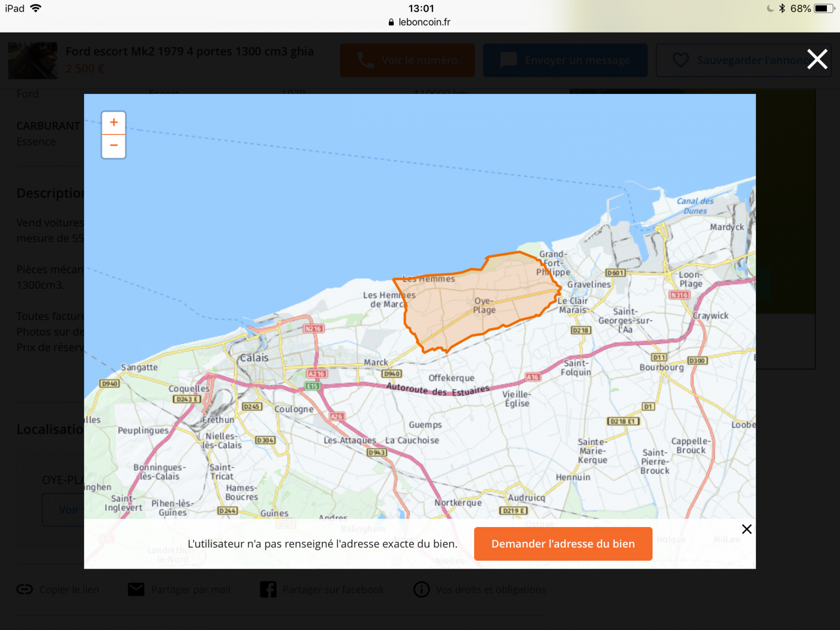Click the Craywick label on the map
This screenshot has width=840, height=630.
coord(711,316)
